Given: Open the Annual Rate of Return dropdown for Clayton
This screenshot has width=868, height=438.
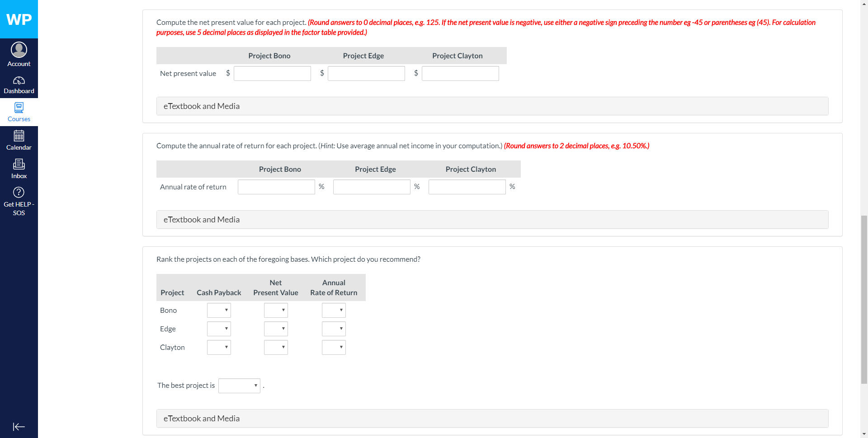Looking at the screenshot, I should 334,347.
